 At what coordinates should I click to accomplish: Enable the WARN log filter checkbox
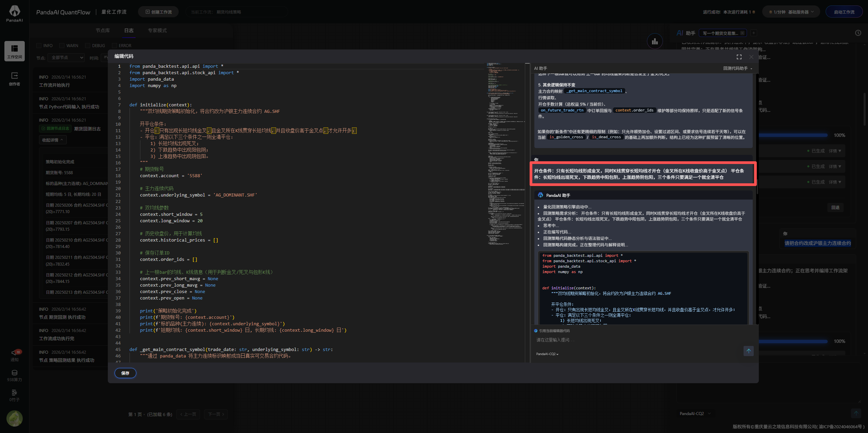(x=62, y=45)
